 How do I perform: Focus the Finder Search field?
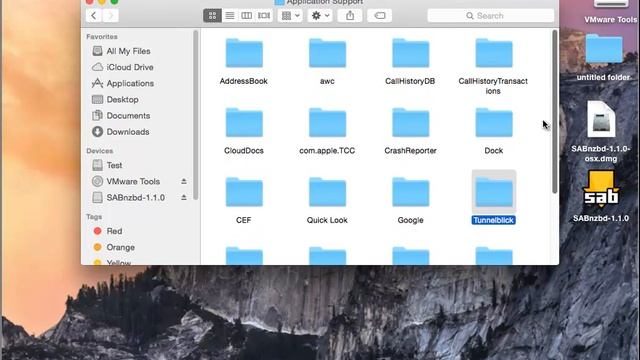coord(491,16)
